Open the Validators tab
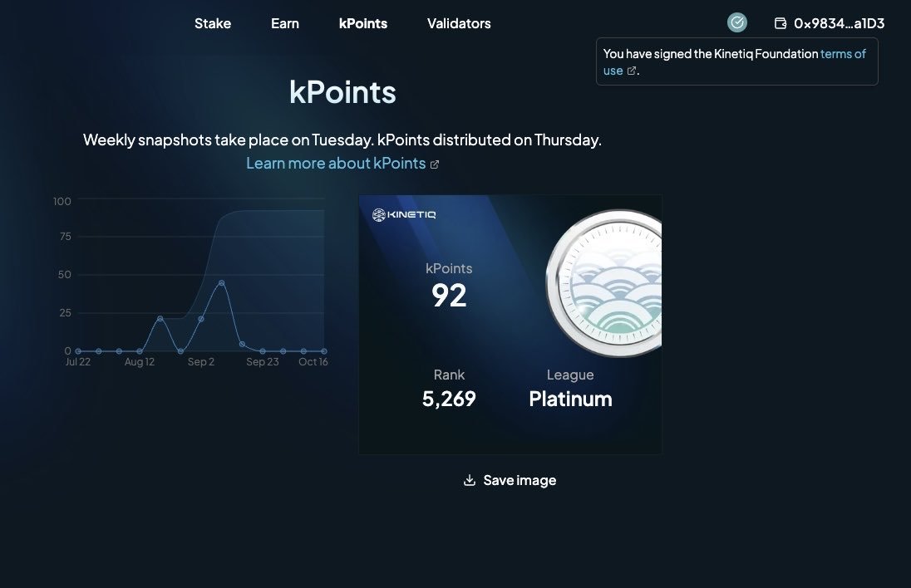 [459, 23]
